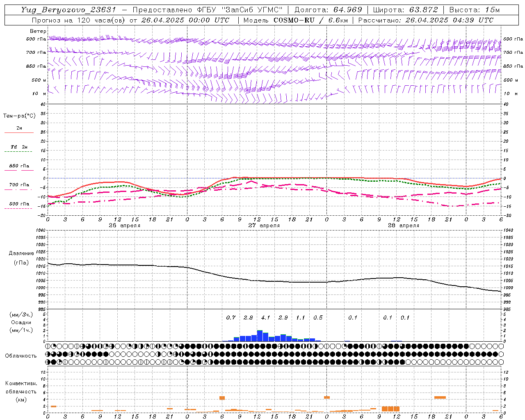The width and height of the screenshot is (525, 420).
Task: Click the station title Yug_Beryozovo_23631
Action: click(68, 10)
